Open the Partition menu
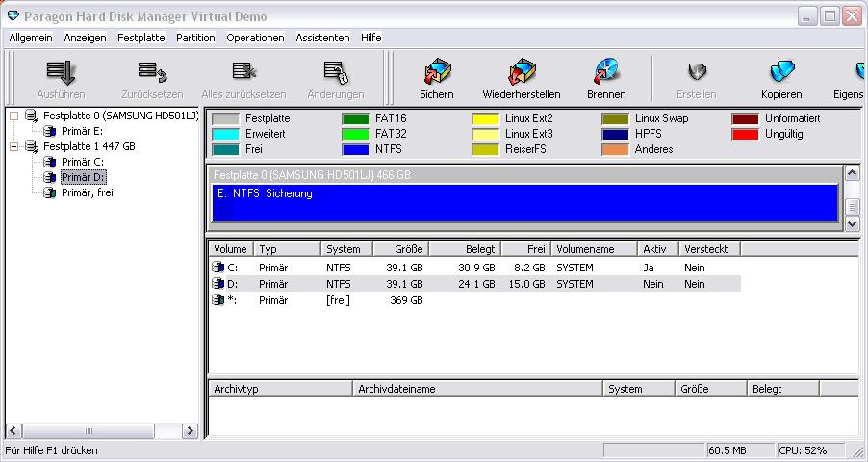Image resolution: width=868 pixels, height=462 pixels. pos(195,38)
